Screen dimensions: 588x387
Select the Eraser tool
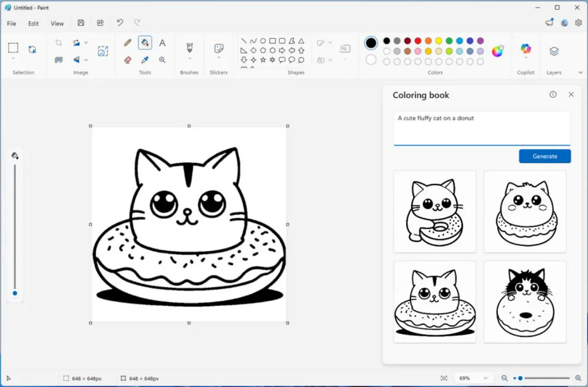point(126,59)
